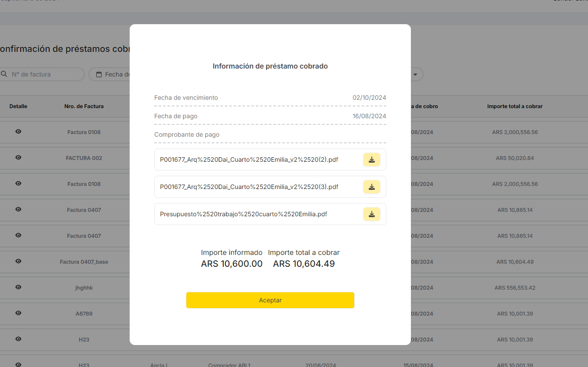588x367 pixels.
Task: View details of FACTURA 002
Action: 18,157
